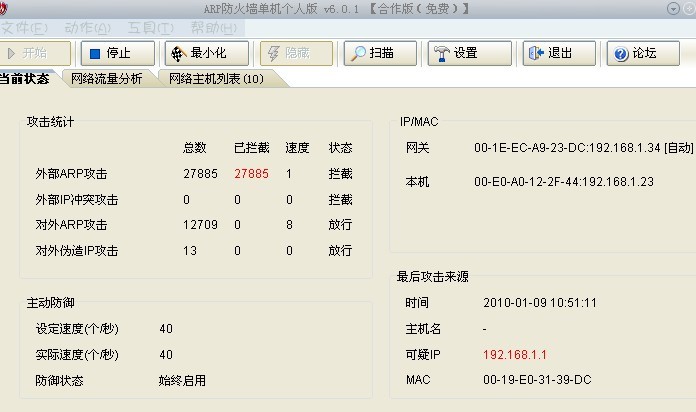
Task: Click the 实际速度(个/秒) label
Action: 77,355
